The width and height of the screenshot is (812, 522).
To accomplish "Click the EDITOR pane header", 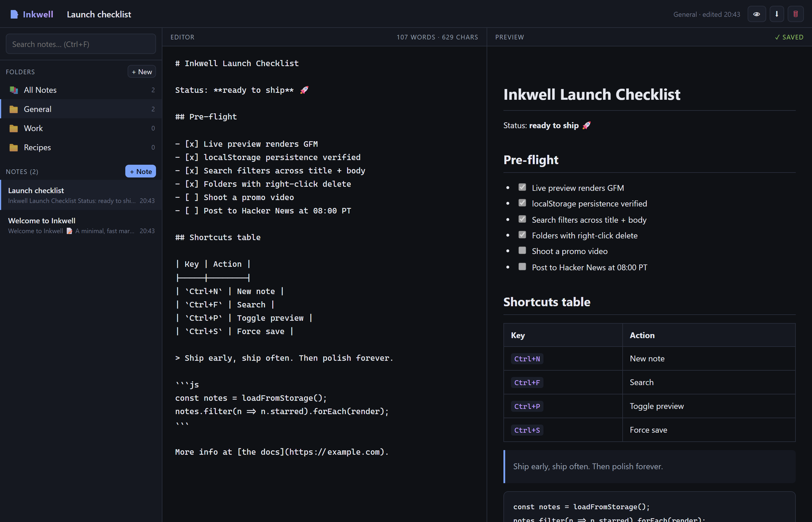I will click(x=182, y=37).
